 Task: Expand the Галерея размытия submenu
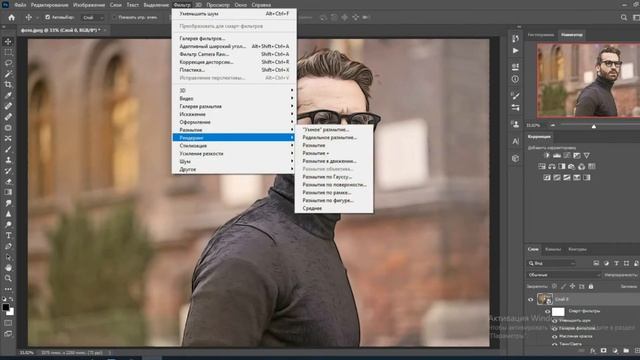tap(234, 106)
